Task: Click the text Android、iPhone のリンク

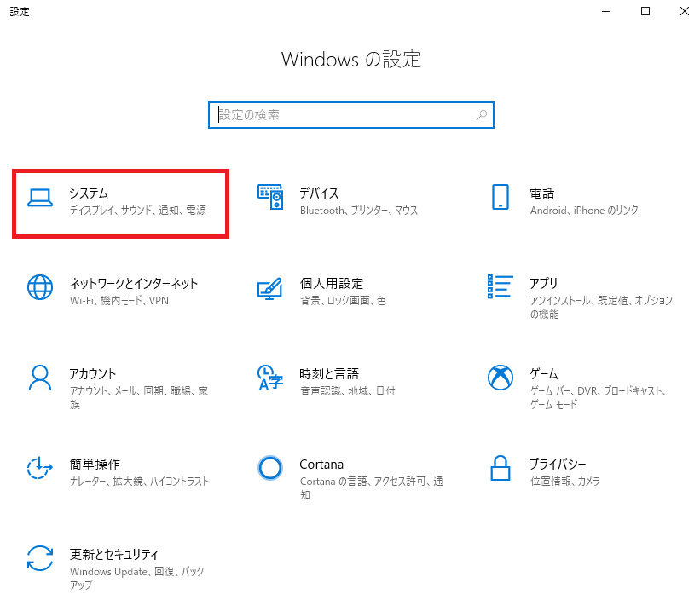Action: click(584, 211)
